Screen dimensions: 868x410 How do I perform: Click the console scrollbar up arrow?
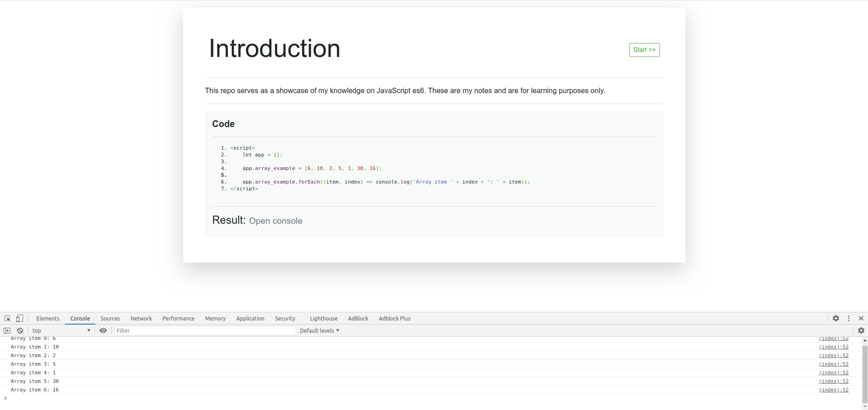click(x=865, y=340)
